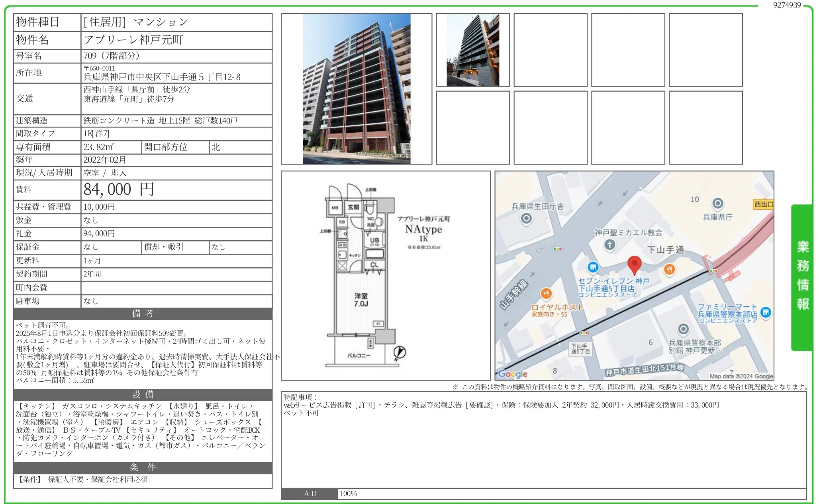
Task: Click the AD value field showing 100%
Action: 572,494
